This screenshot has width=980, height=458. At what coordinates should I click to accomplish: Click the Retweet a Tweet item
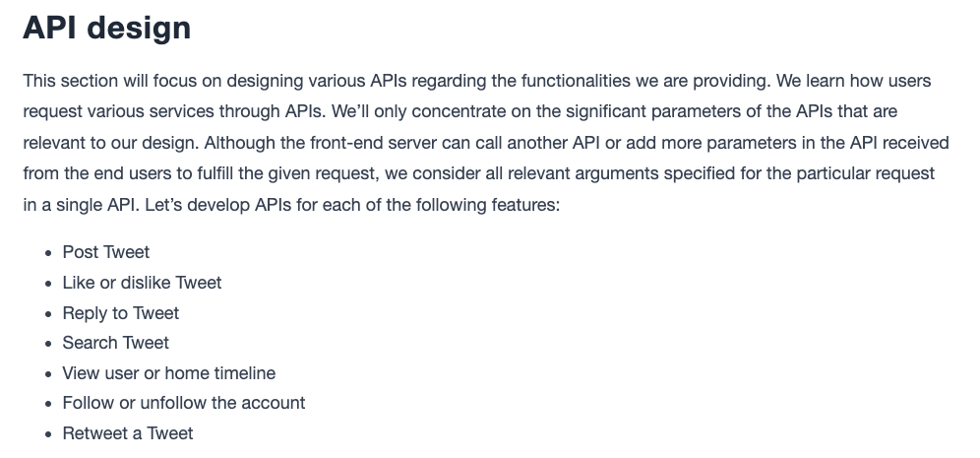point(128,433)
